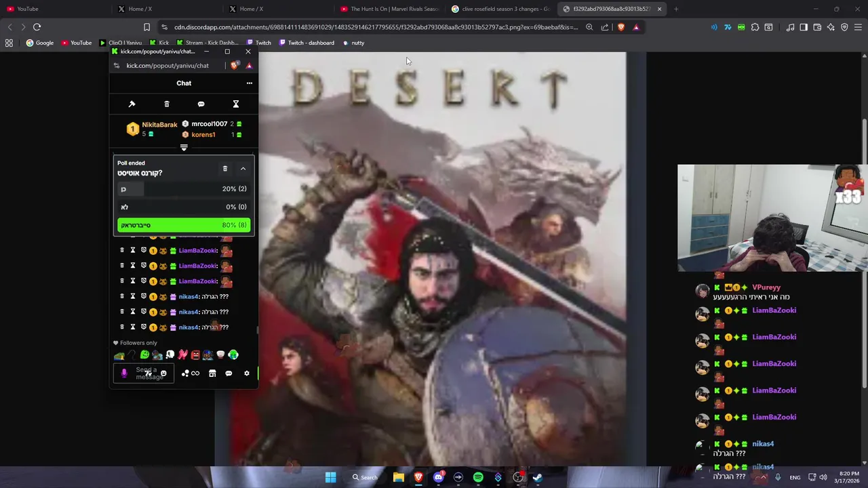This screenshot has height=488, width=868.
Task: Switch to The Hunt Is On Marvel Rivals tab
Action: tap(389, 9)
